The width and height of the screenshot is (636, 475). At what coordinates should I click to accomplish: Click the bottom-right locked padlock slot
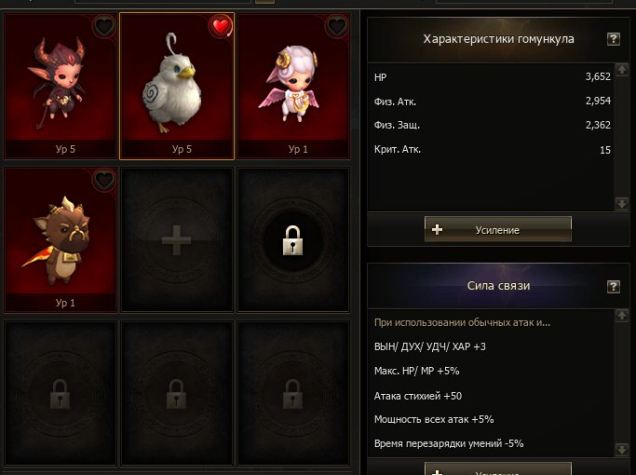(x=293, y=393)
